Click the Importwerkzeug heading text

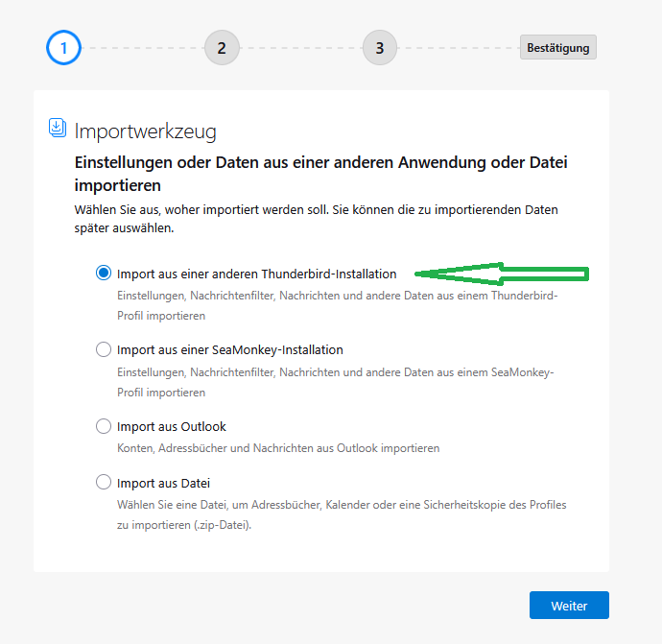pyautogui.click(x=145, y=131)
